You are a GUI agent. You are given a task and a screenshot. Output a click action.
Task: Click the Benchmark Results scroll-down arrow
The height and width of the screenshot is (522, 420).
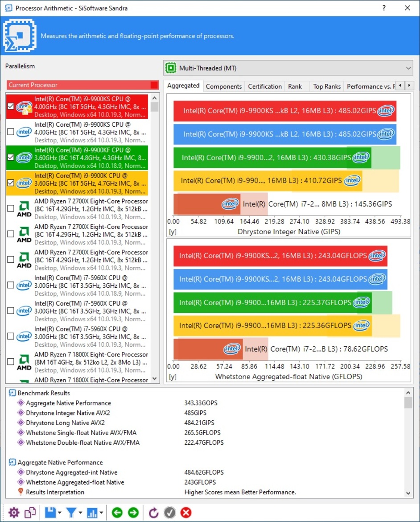tap(408, 493)
